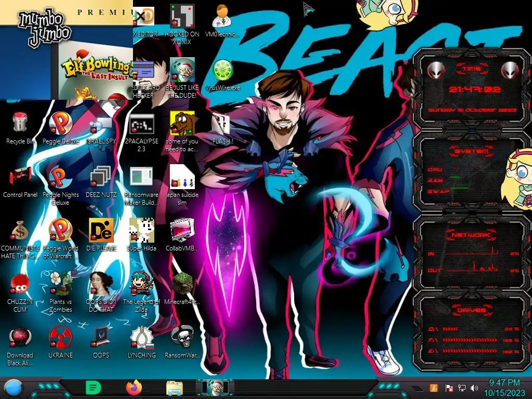Select the X EDITOR desktop icon
The height and width of the screenshot is (399, 532).
point(145,21)
